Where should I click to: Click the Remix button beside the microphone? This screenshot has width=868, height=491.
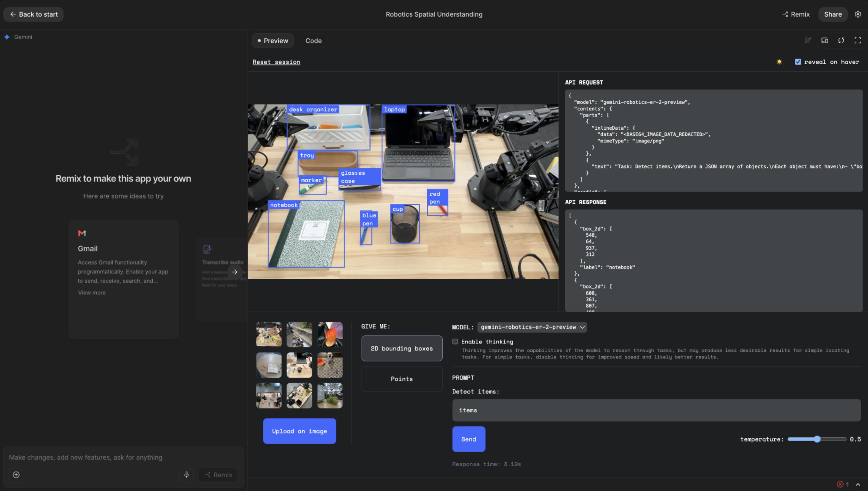coord(218,475)
